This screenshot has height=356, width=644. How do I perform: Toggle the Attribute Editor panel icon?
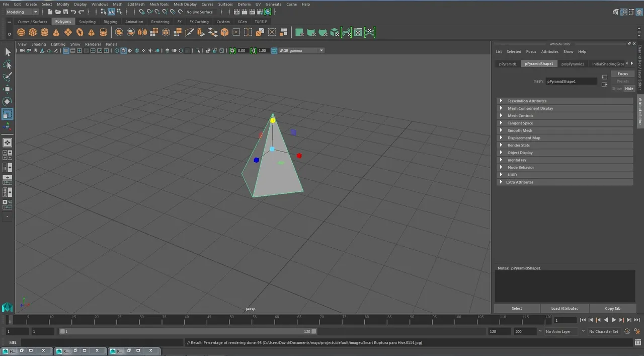click(624, 12)
